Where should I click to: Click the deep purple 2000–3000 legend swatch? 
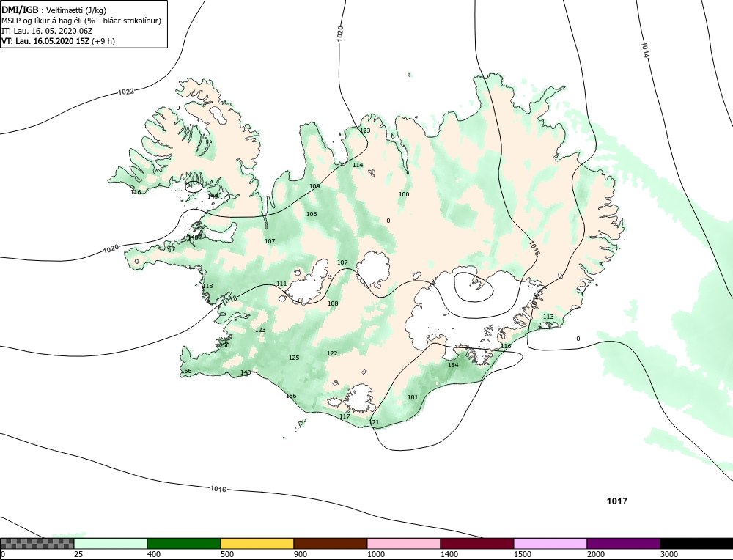click(x=624, y=543)
